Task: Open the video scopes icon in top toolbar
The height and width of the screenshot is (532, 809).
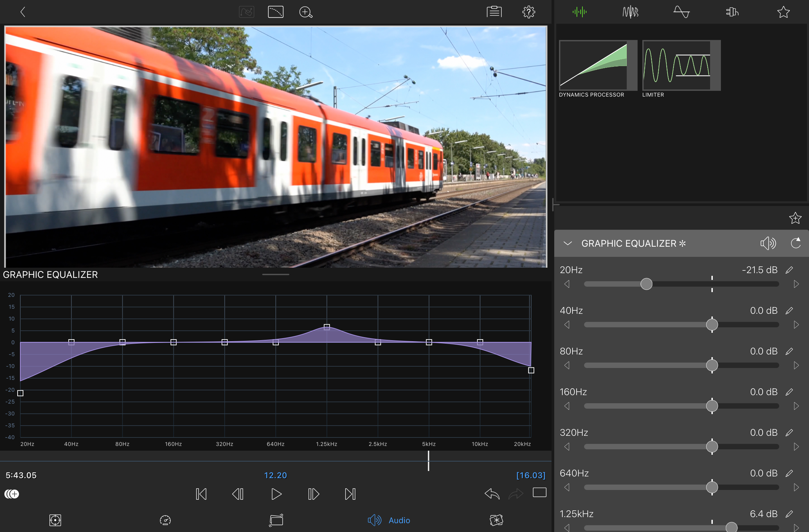Action: pos(275,12)
